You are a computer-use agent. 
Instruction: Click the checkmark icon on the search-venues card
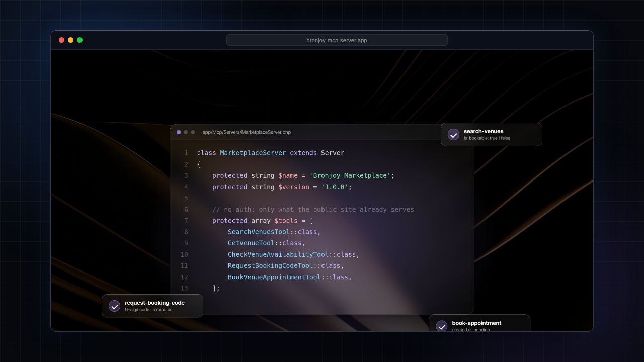tap(453, 135)
